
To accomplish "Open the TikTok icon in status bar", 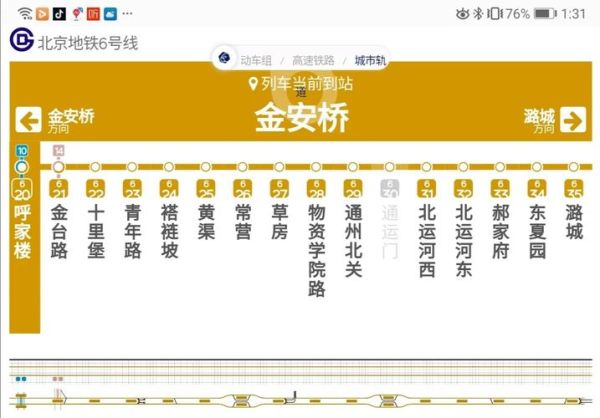I will pos(59,14).
